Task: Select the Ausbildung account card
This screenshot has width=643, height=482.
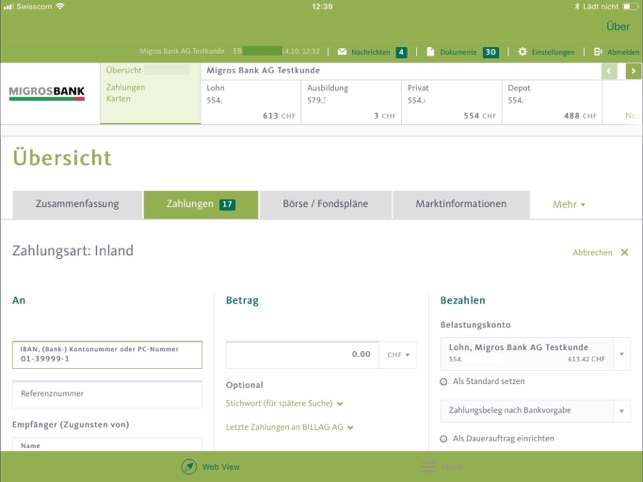Action: click(x=351, y=102)
